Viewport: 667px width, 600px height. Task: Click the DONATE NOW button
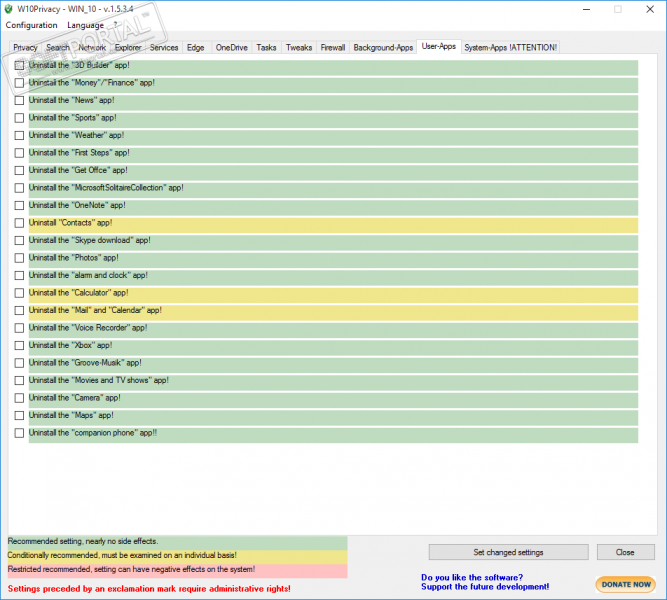point(626,585)
